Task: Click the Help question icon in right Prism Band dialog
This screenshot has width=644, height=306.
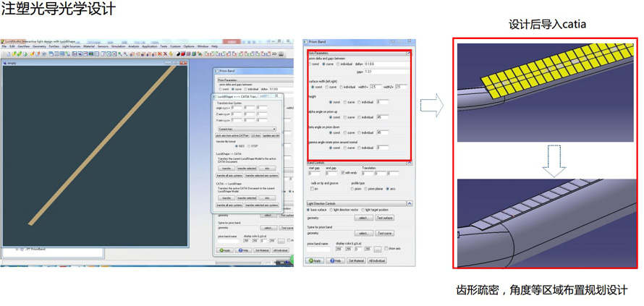Action: pyautogui.click(x=332, y=260)
